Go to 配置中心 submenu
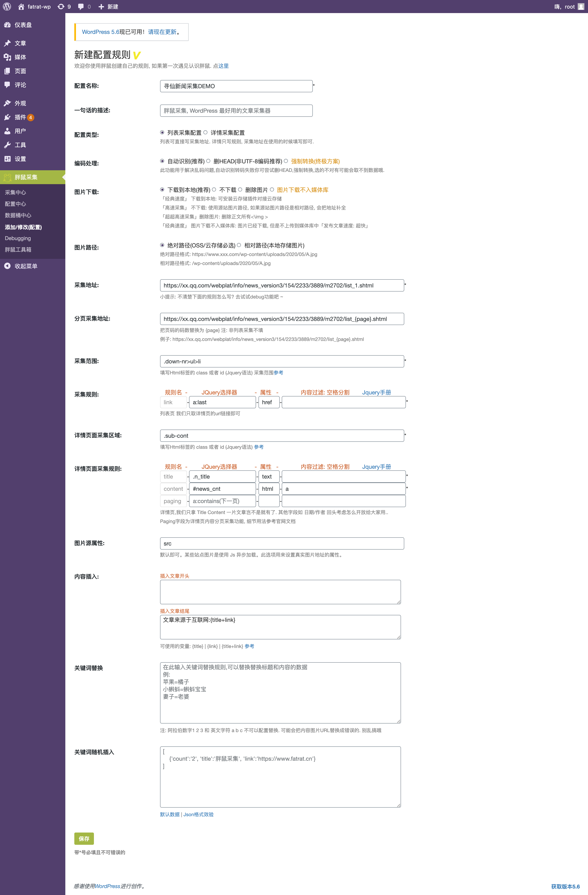Viewport: 588px width, 895px height. click(15, 204)
